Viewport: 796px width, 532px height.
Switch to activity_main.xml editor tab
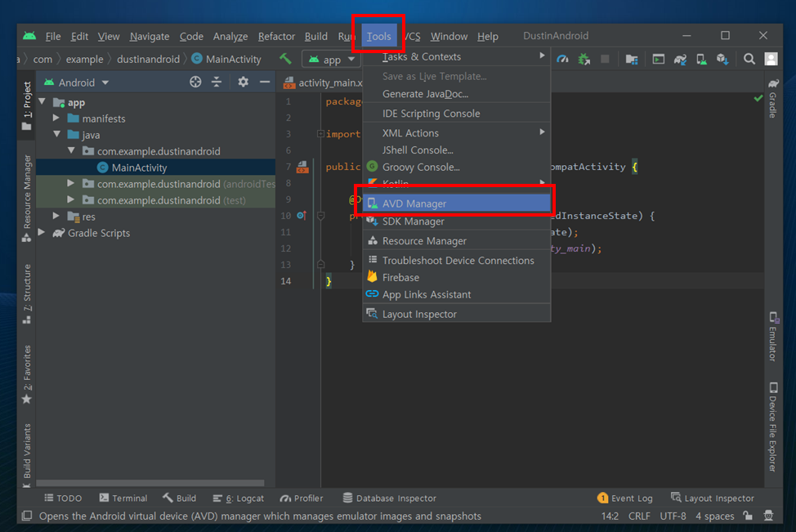click(x=323, y=83)
